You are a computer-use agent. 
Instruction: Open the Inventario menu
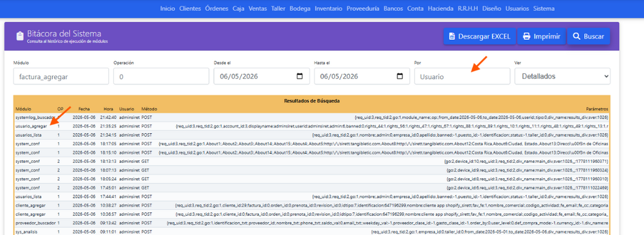pos(328,8)
